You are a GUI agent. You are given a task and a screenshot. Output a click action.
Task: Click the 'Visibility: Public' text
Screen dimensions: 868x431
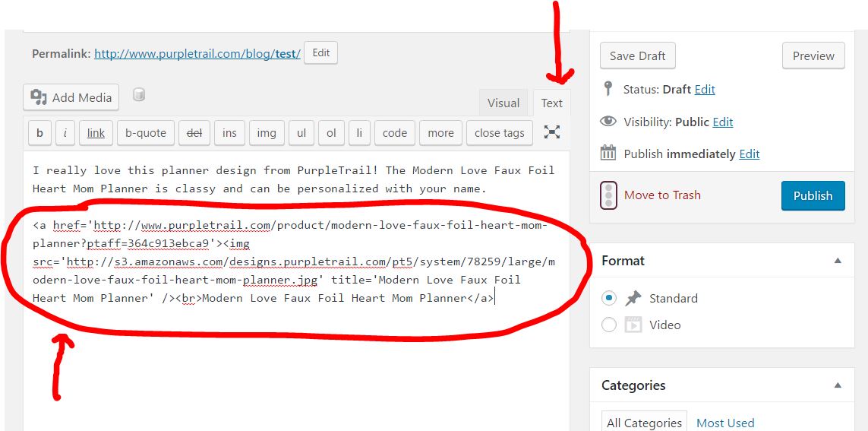[x=667, y=122]
